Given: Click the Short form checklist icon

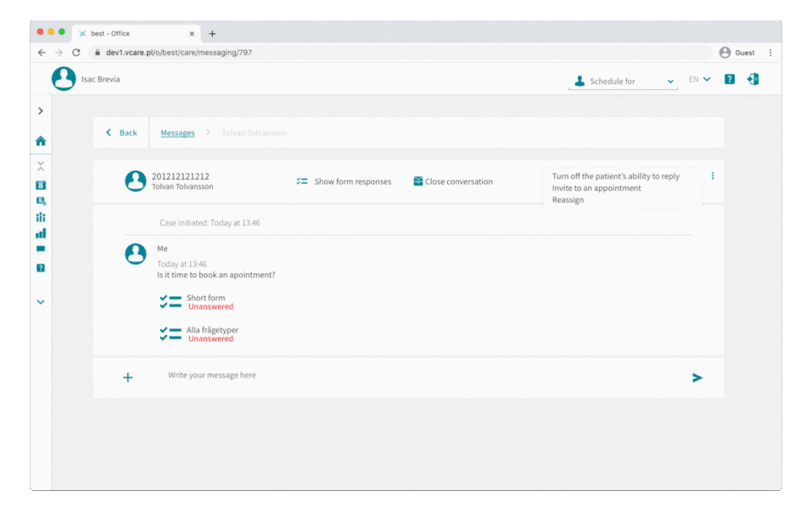Looking at the screenshot, I should coord(171,302).
